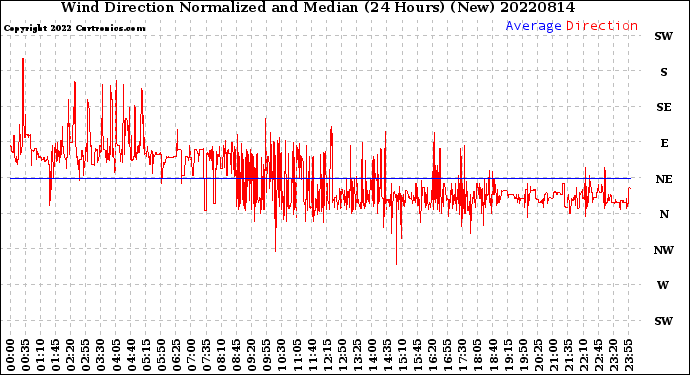Click the 15:45 time label

point(418,355)
